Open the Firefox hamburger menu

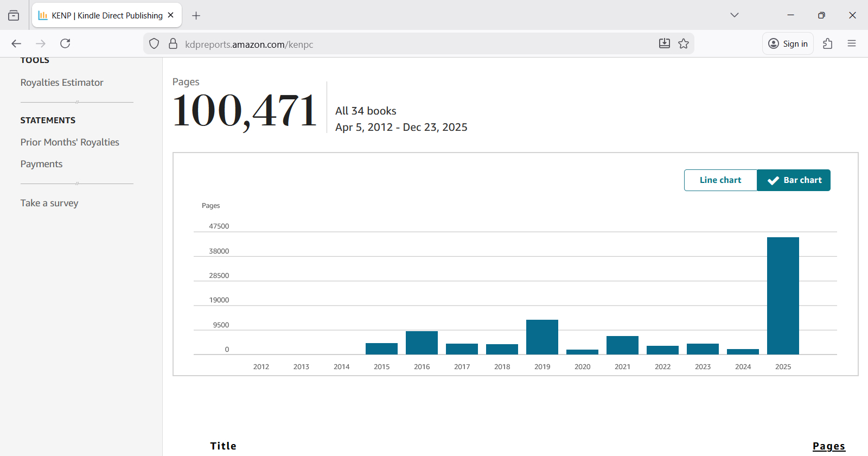[x=852, y=43]
